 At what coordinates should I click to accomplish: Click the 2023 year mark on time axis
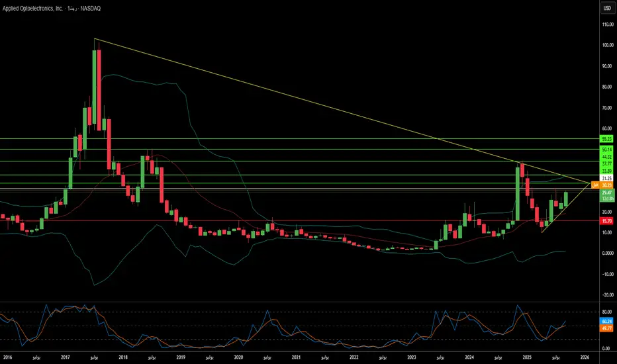(412, 357)
